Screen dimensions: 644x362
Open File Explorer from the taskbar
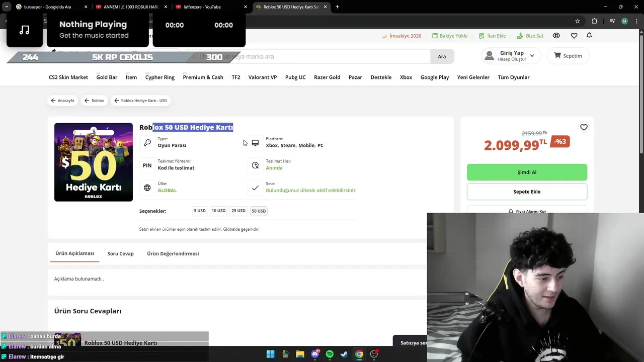point(300,354)
